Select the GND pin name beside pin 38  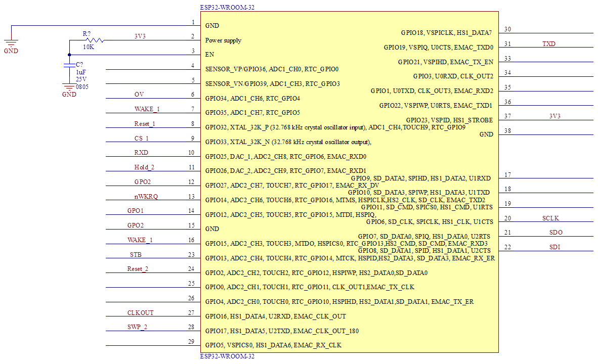[x=486, y=134]
